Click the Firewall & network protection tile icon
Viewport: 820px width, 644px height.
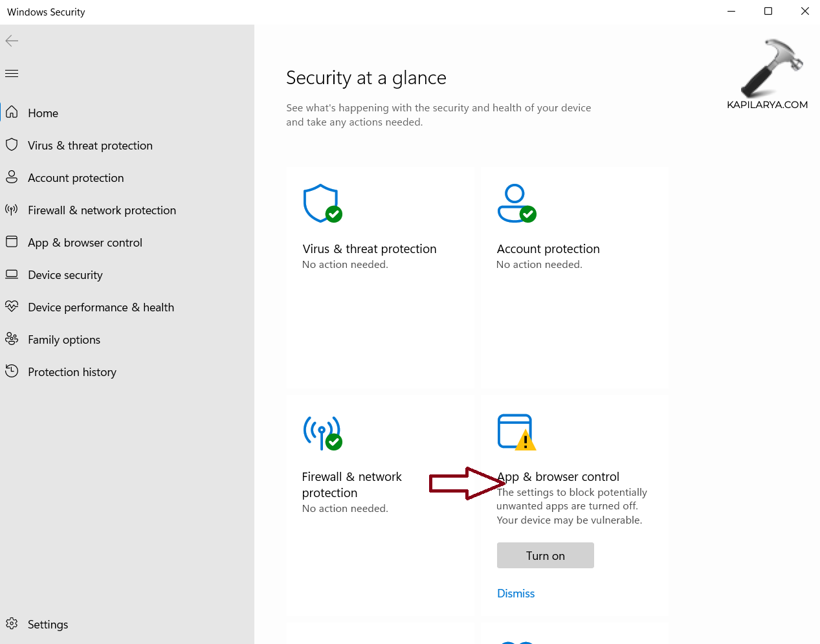click(x=322, y=432)
